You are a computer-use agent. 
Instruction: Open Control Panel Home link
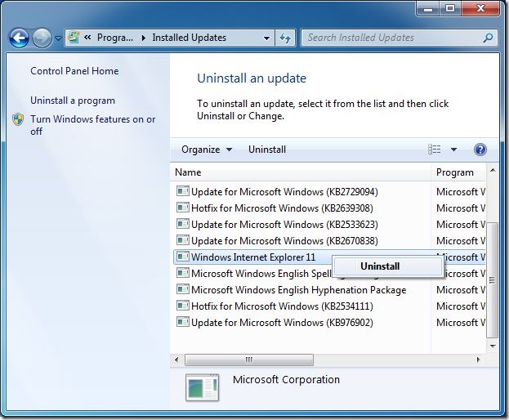pos(74,71)
